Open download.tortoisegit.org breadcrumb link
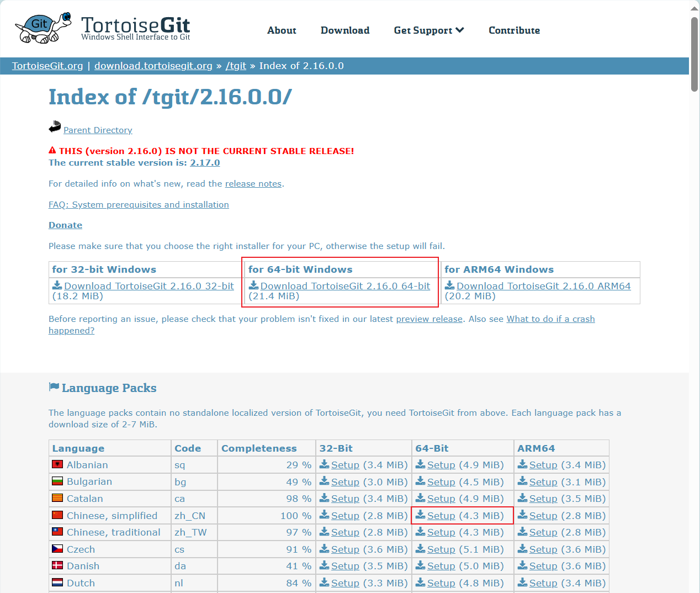 coord(153,66)
